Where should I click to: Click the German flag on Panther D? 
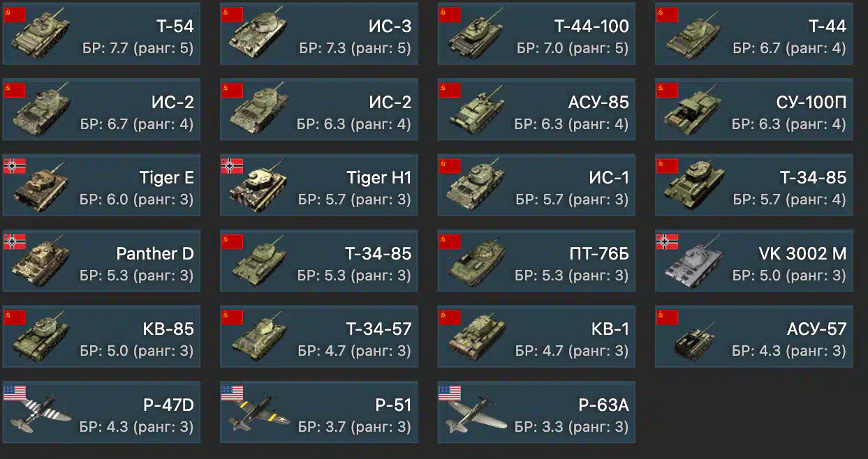tap(15, 241)
